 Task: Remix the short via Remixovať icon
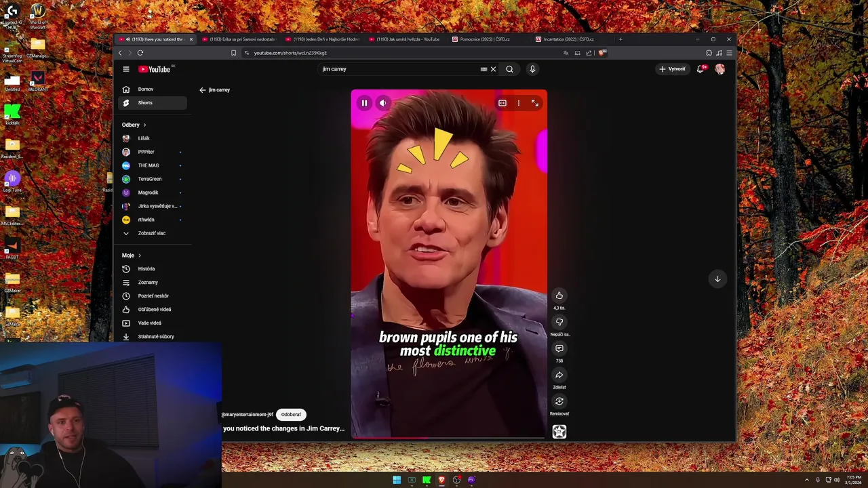pyautogui.click(x=559, y=401)
